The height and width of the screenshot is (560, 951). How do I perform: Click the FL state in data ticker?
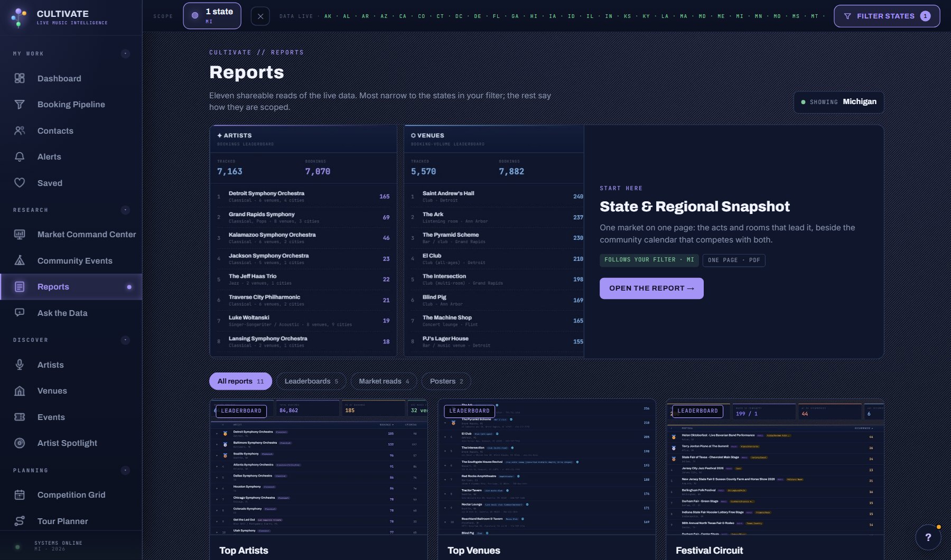tap(496, 16)
